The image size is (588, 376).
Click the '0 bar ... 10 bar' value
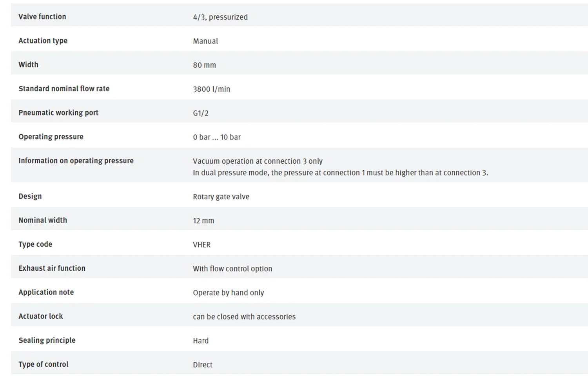coord(217,137)
